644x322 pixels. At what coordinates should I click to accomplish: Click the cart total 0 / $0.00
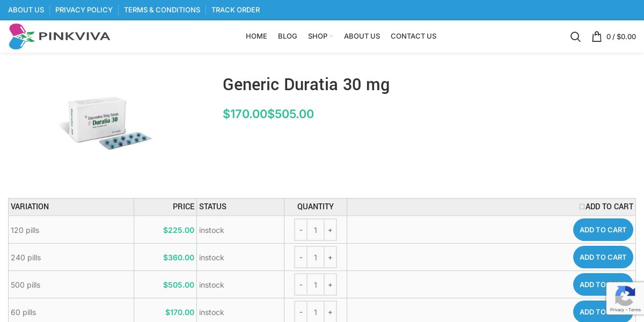621,36
